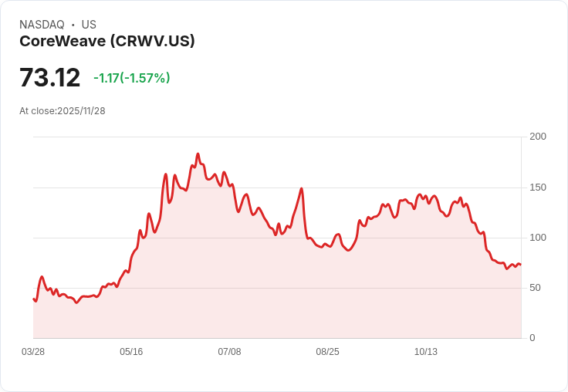
Task: Click the 03/28 date label on x-axis
Action: 33,352
